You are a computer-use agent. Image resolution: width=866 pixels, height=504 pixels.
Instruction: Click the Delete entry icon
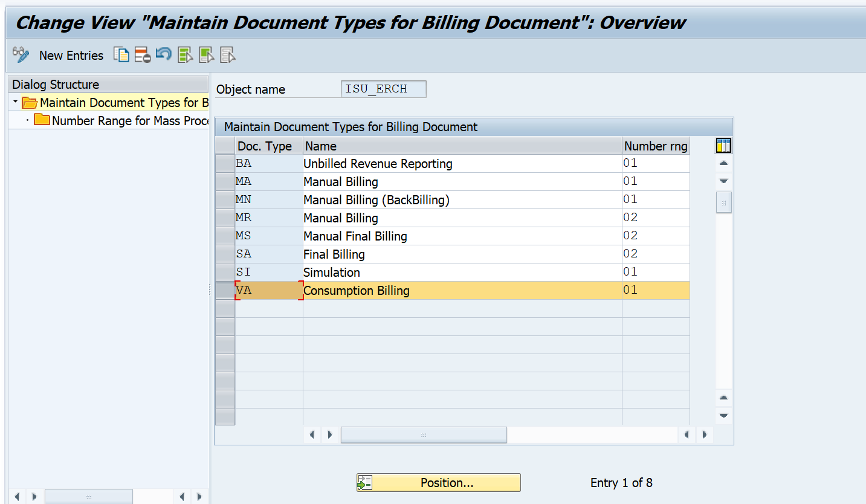coord(143,55)
